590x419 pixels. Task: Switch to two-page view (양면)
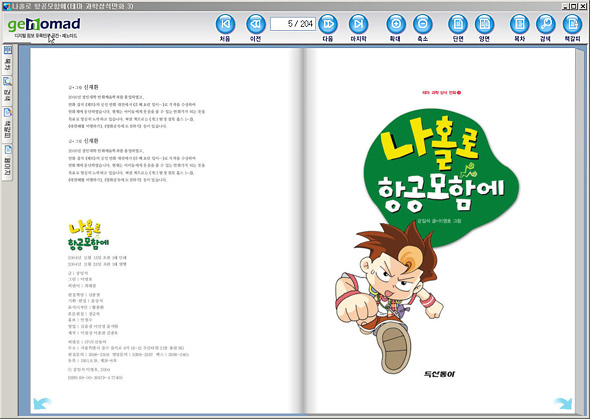pos(484,24)
